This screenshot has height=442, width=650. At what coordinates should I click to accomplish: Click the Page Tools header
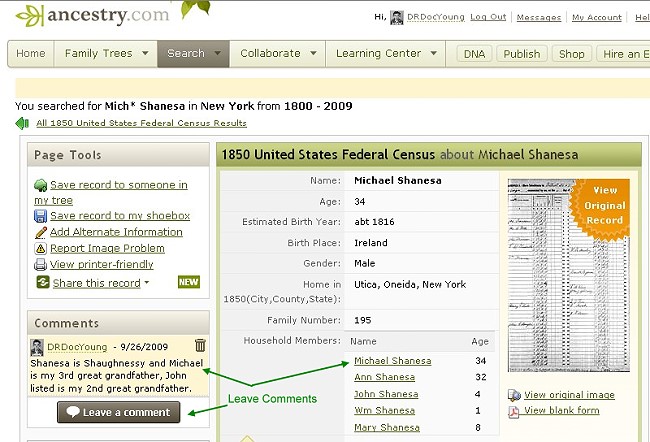[x=118, y=155]
